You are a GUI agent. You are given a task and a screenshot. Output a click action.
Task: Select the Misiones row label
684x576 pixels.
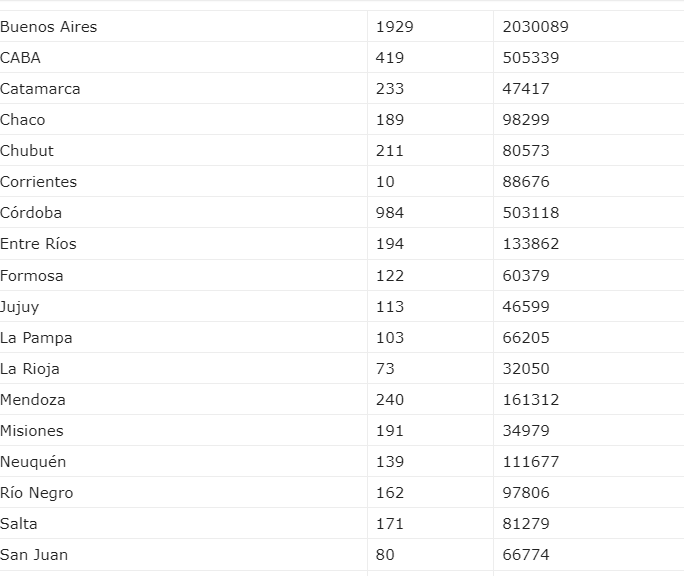point(32,431)
